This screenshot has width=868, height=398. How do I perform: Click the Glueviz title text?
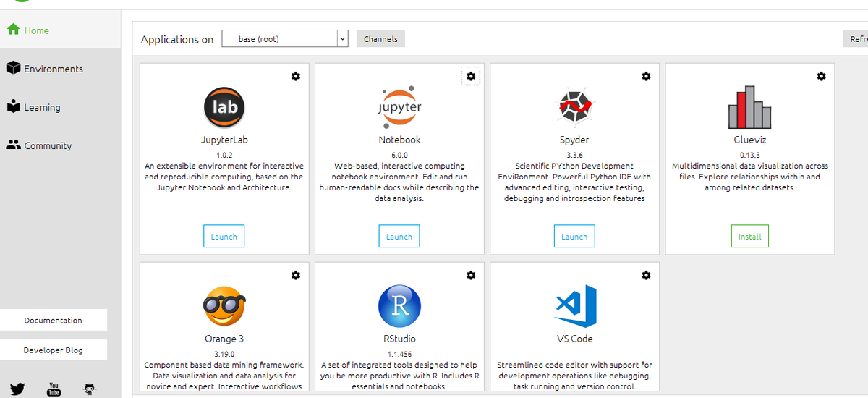749,140
